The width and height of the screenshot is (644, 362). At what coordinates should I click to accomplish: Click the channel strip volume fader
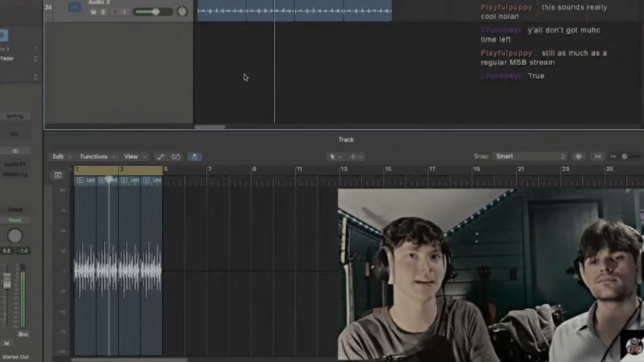click(x=7, y=280)
